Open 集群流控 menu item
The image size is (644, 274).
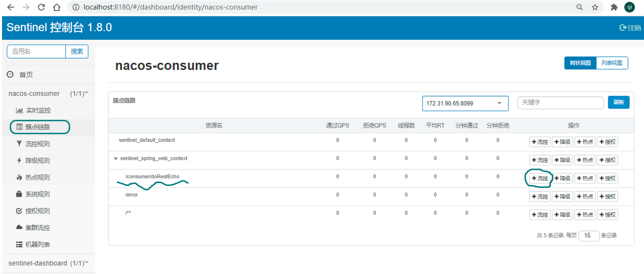[x=38, y=228]
